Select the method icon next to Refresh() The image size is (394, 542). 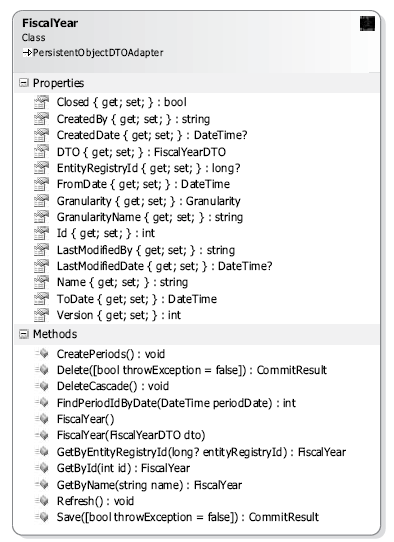pos(41,501)
